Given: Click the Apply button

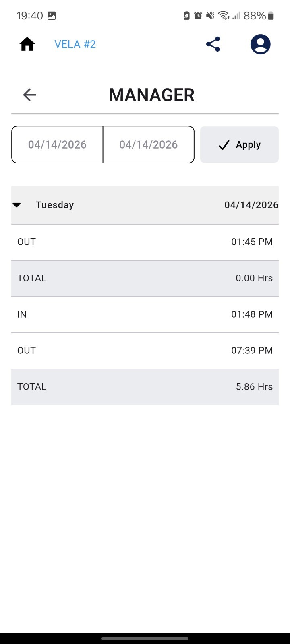Looking at the screenshot, I should tap(239, 145).
